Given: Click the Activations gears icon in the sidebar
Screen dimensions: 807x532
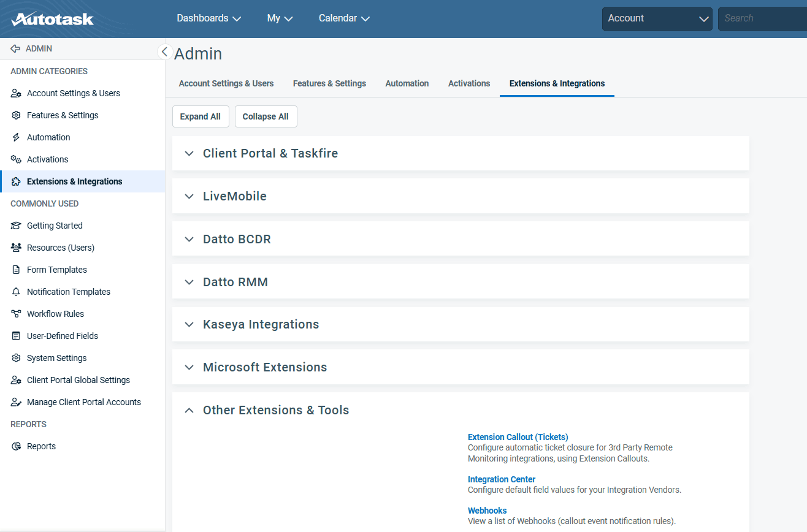Looking at the screenshot, I should [16, 159].
